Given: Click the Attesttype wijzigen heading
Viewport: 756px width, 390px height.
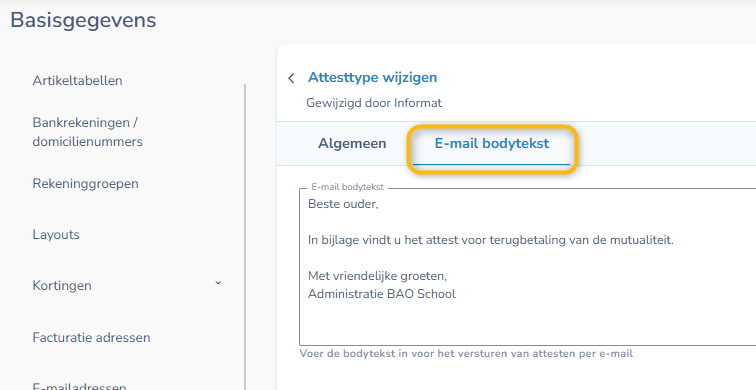Looking at the screenshot, I should tap(372, 78).
